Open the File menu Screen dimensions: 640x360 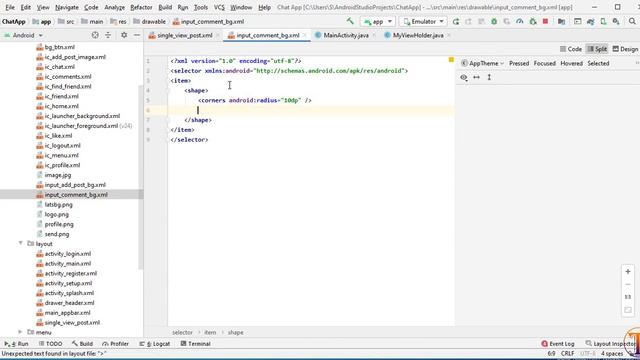pyautogui.click(x=10, y=7)
